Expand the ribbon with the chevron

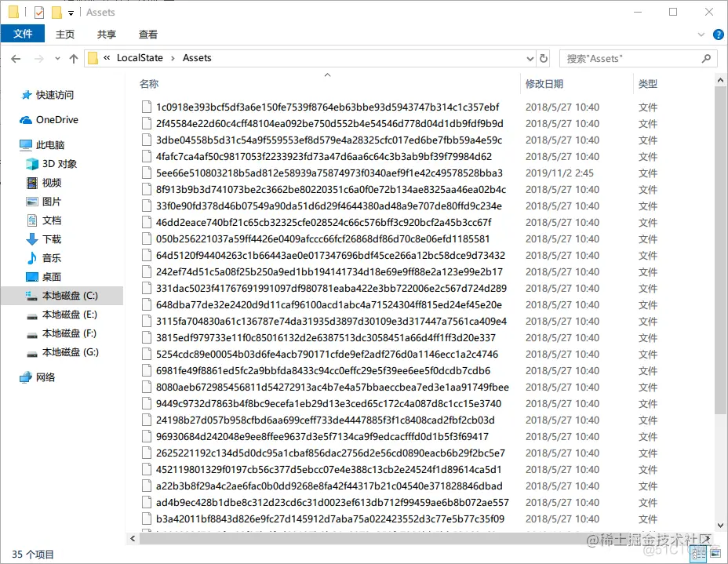[701, 35]
